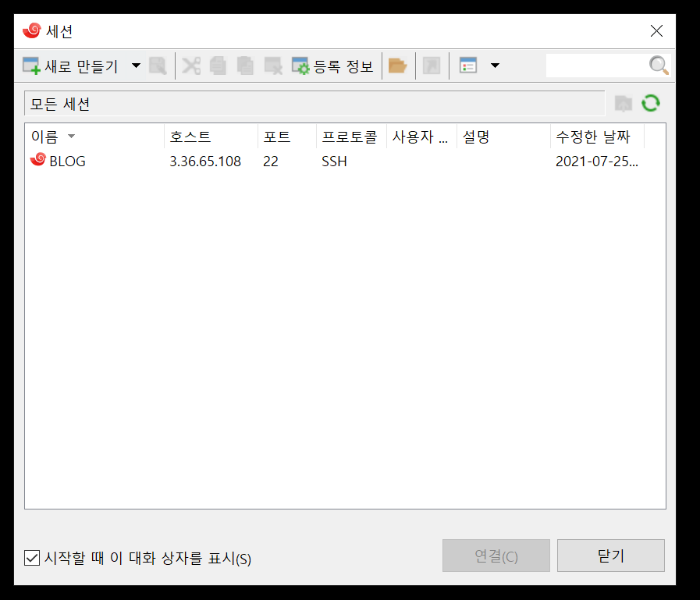Click the Cut scissors icon
The width and height of the screenshot is (700, 600).
click(191, 66)
